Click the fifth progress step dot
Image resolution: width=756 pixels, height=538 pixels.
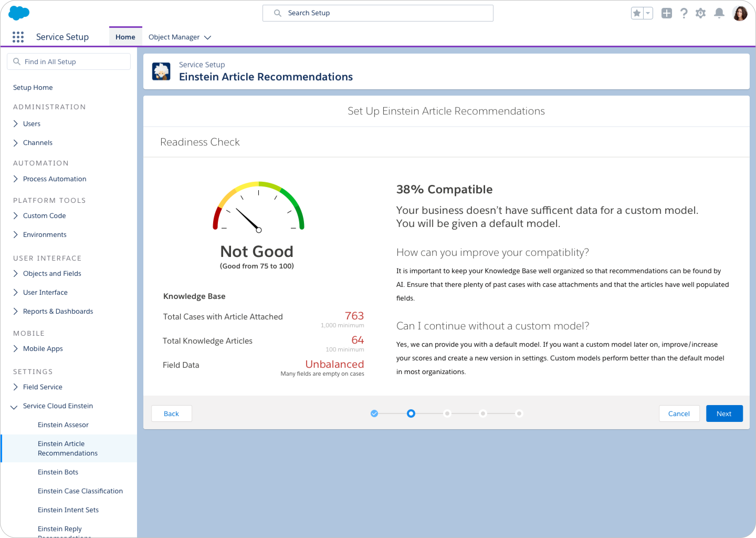519,413
